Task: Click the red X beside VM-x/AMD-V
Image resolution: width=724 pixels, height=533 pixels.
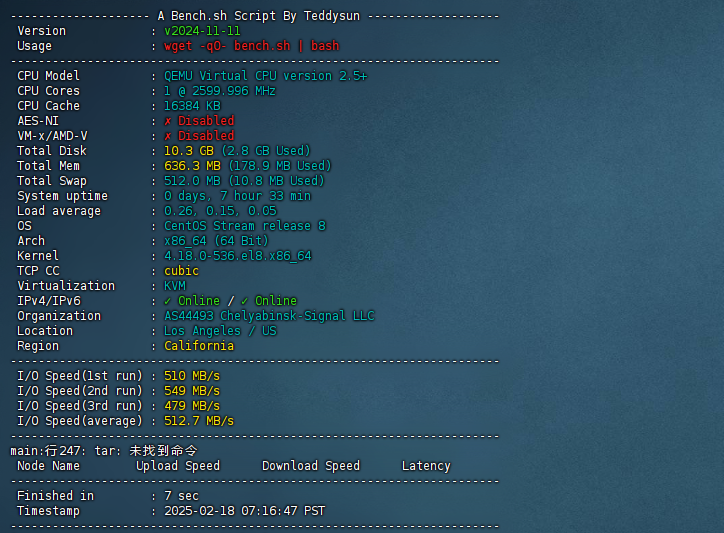Action: point(168,136)
